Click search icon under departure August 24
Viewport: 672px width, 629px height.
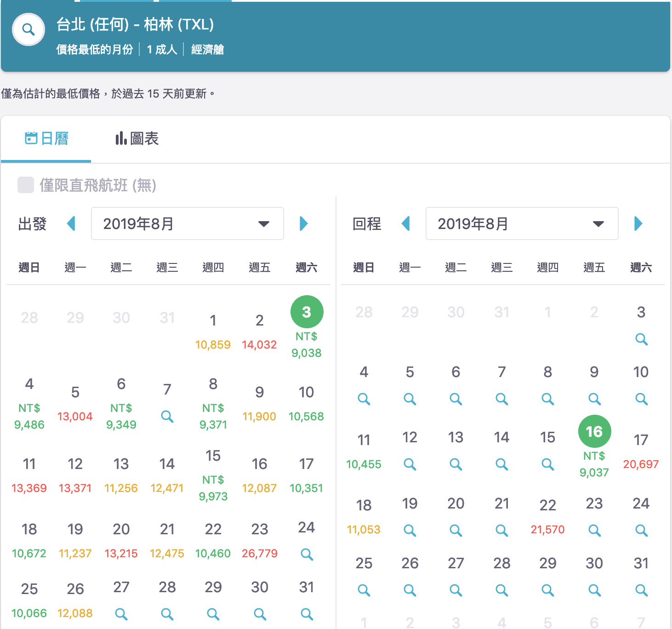coord(307,555)
